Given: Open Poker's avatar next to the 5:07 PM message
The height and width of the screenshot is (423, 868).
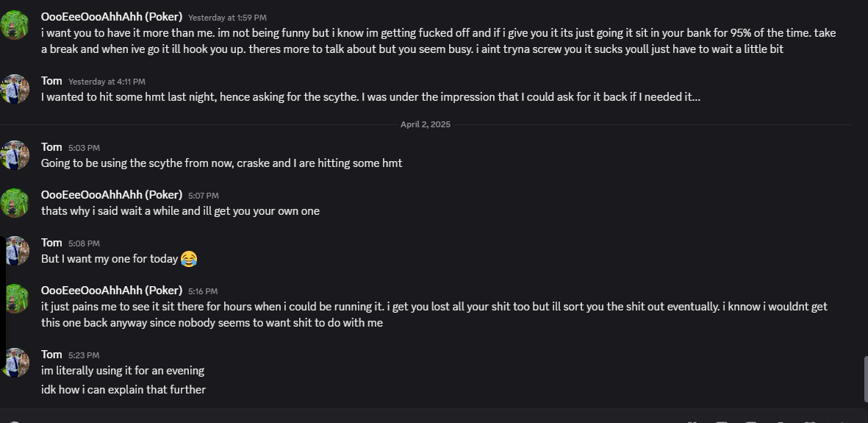Looking at the screenshot, I should coord(15,202).
